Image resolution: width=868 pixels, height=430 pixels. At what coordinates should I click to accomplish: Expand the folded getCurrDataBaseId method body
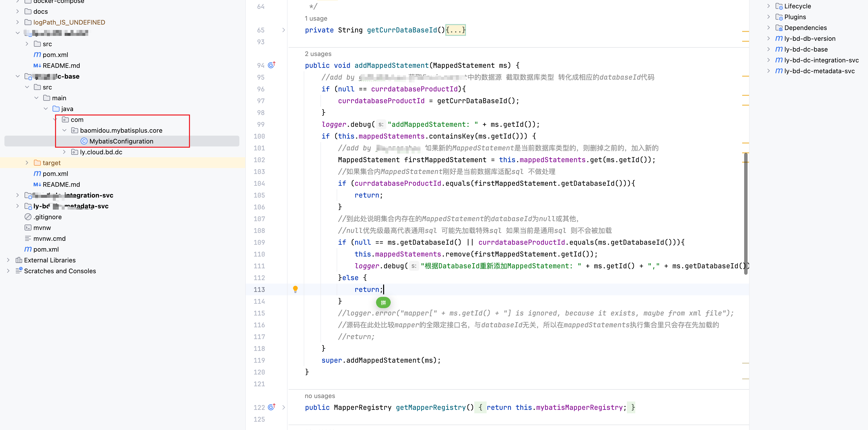455,30
